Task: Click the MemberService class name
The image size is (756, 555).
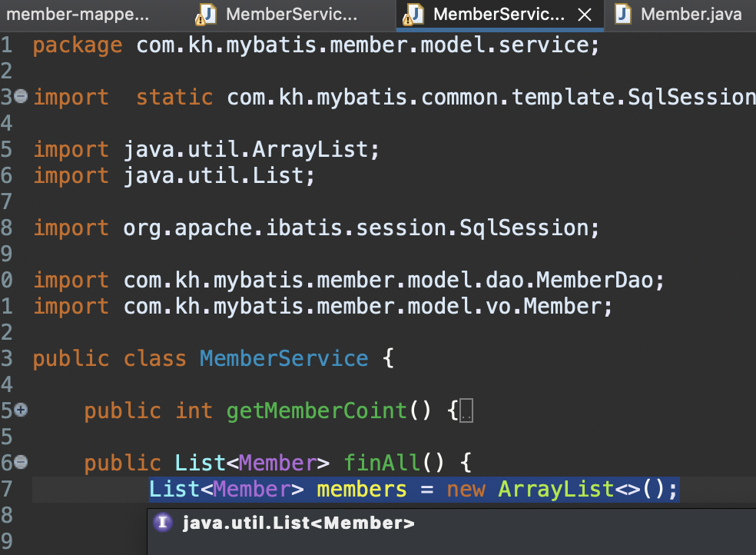Action: coord(284,359)
